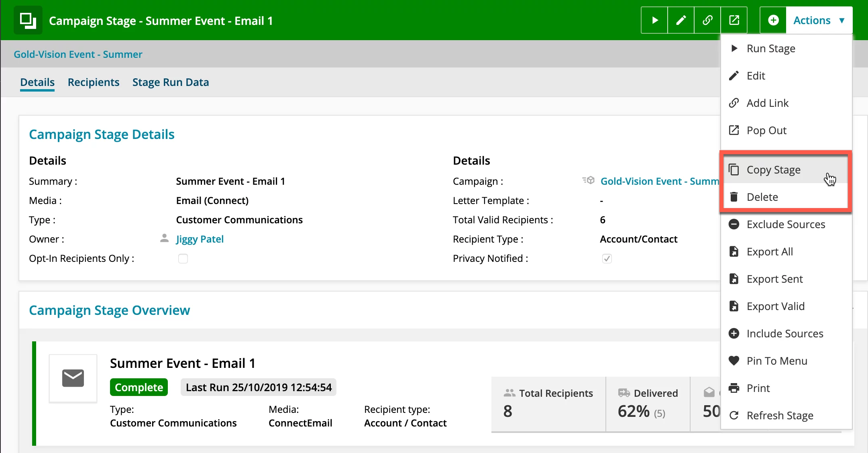Viewport: 868px width, 453px height.
Task: Select Print from Actions menu
Action: tap(786, 388)
